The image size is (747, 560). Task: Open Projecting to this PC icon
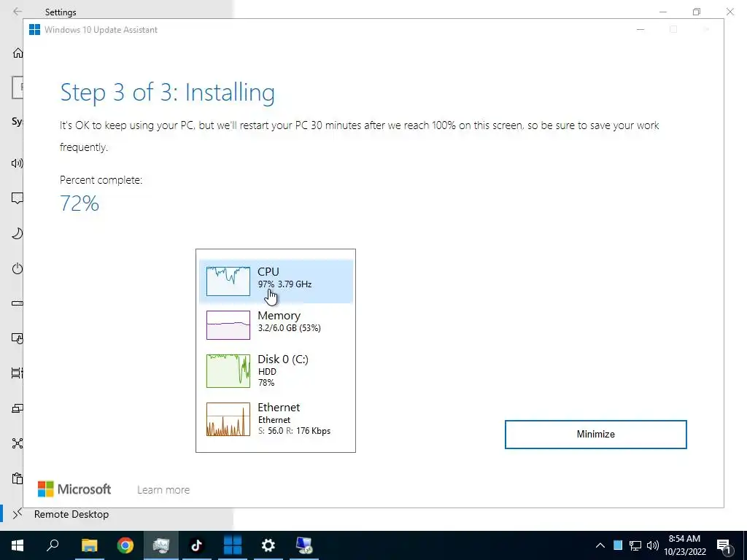coord(18,408)
